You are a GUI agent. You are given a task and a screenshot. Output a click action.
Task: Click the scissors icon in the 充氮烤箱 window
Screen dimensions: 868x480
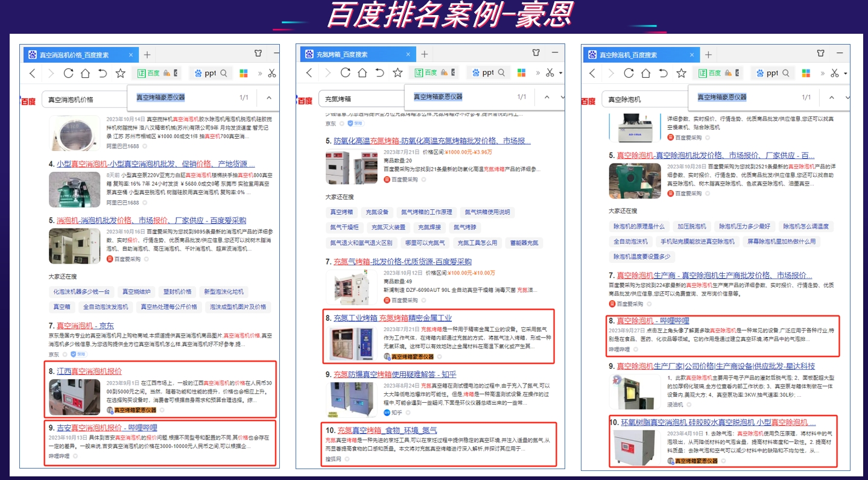[550, 73]
